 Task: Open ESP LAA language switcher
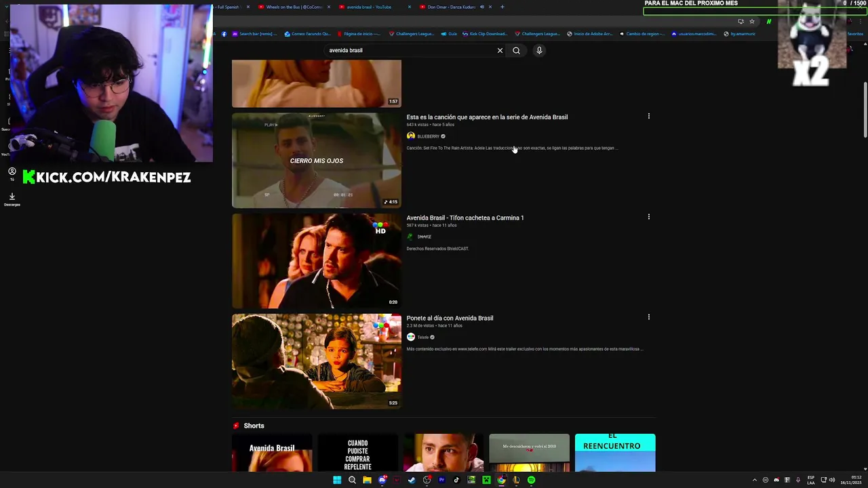point(811,480)
